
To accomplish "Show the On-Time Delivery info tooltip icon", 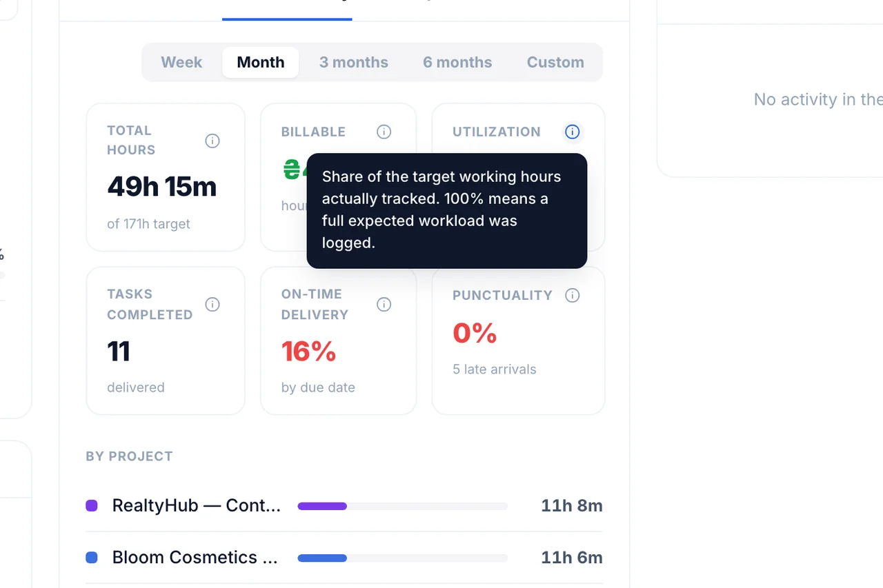I will [384, 304].
